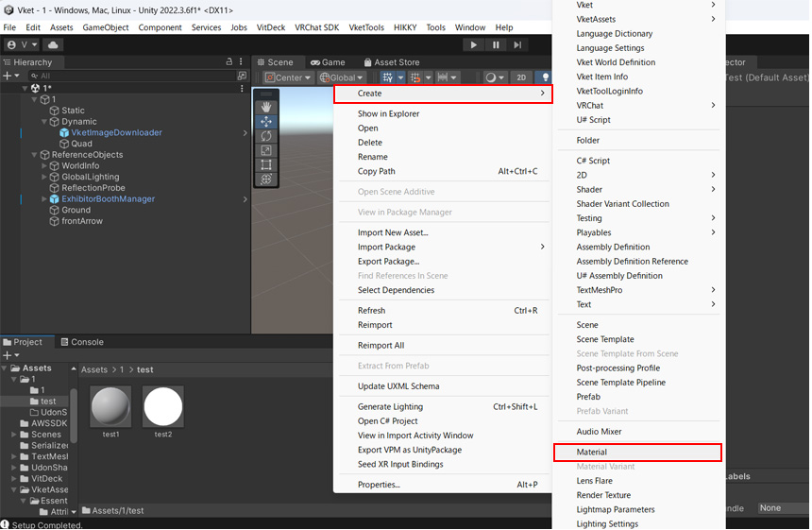Image resolution: width=812 pixels, height=530 pixels.
Task: Open the Shader submenu arrow
Action: pos(713,190)
